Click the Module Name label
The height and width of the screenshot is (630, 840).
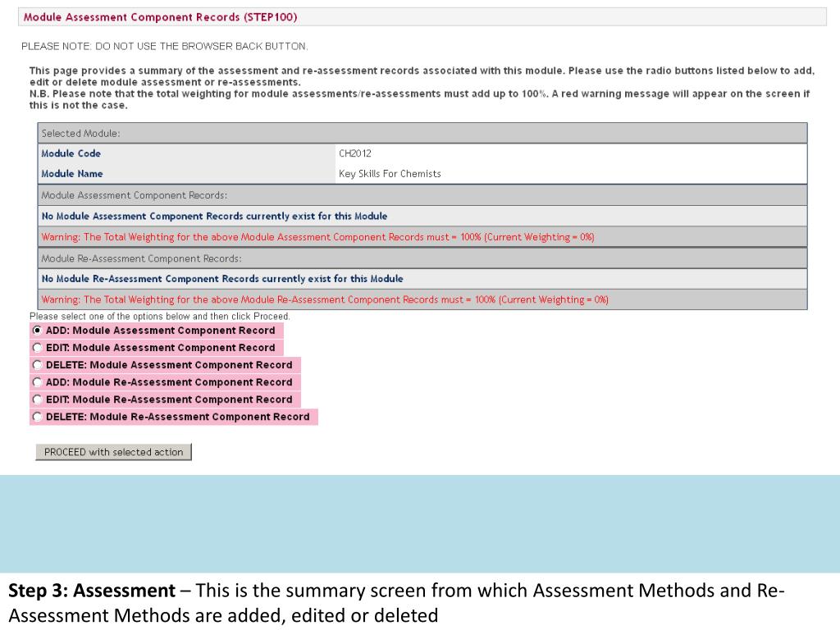(x=72, y=174)
